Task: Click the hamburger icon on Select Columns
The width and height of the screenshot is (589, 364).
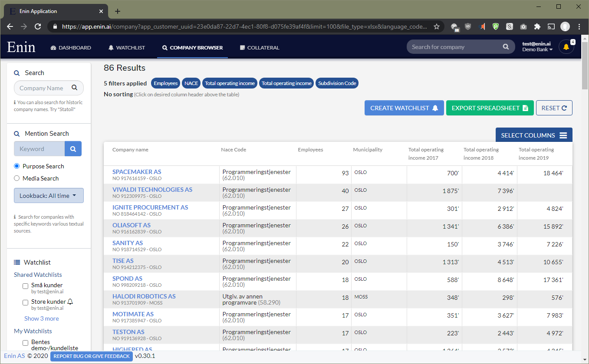Action: (x=563, y=135)
